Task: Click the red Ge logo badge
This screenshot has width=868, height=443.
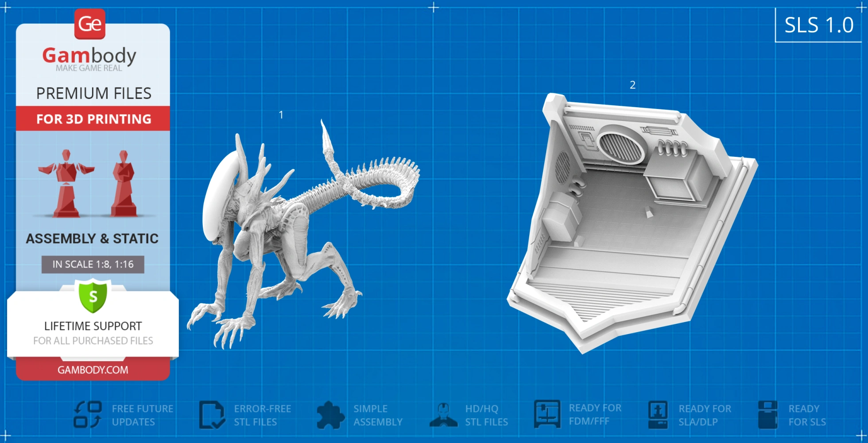Action: click(x=90, y=24)
